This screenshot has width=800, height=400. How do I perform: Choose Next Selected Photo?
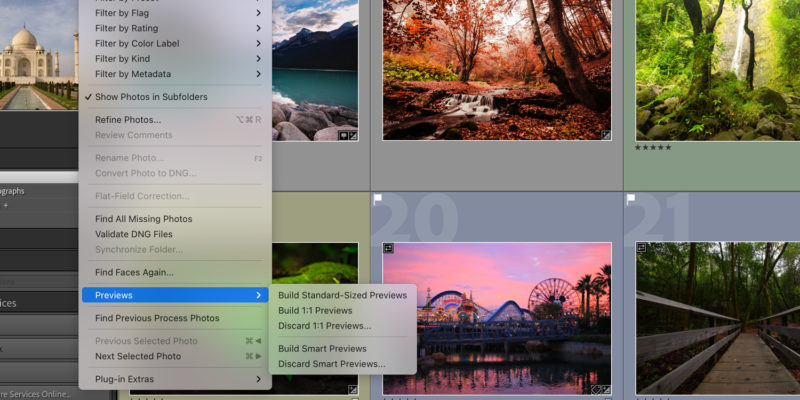(175, 356)
